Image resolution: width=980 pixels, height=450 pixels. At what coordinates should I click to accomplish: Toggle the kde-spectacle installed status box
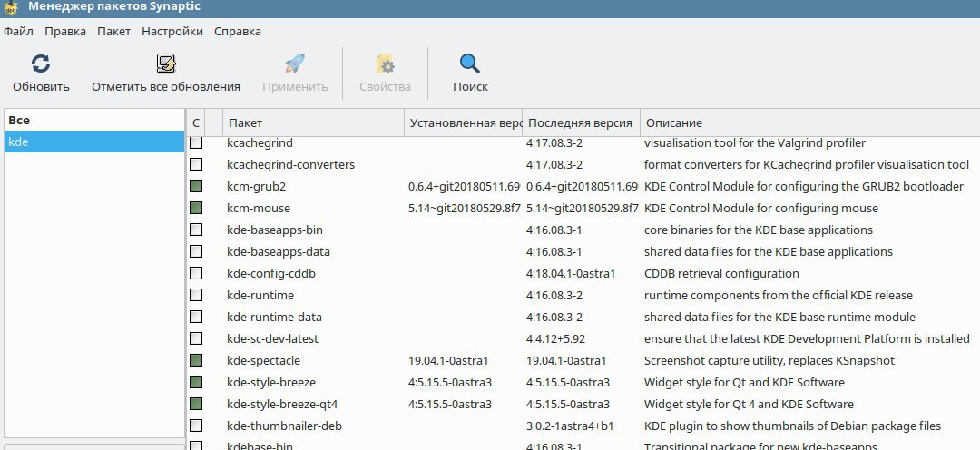(196, 360)
